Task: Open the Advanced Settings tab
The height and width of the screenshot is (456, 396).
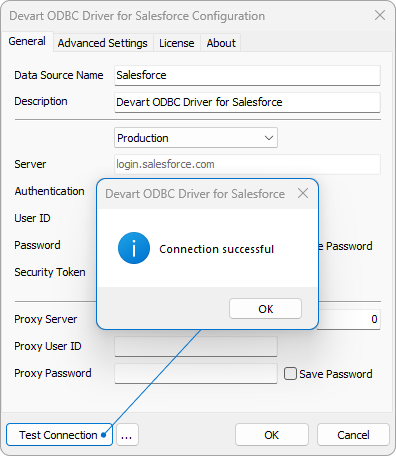Action: tap(103, 43)
